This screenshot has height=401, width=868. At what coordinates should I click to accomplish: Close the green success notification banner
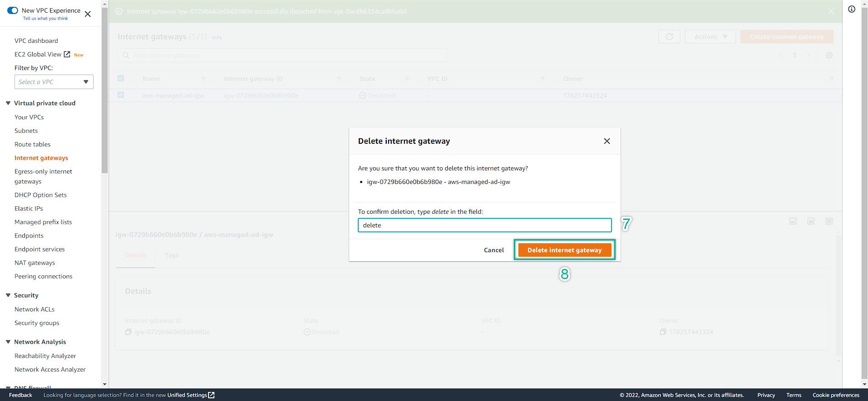tap(831, 11)
